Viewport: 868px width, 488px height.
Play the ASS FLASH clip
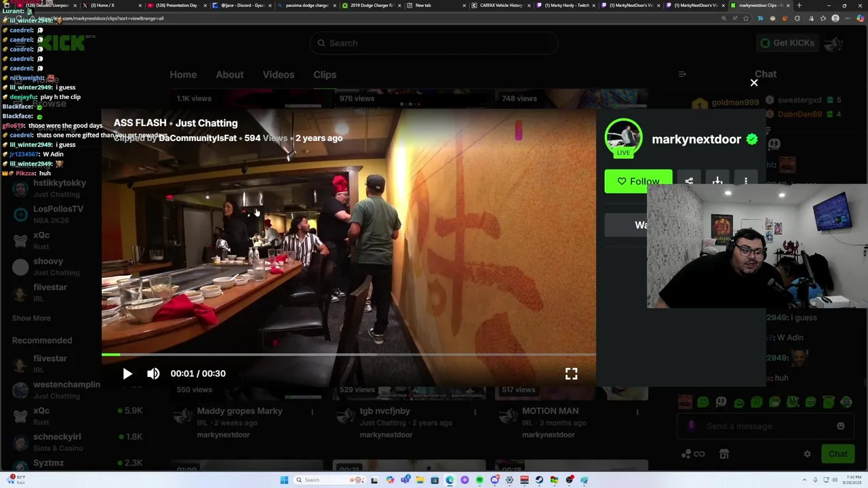[x=127, y=373]
